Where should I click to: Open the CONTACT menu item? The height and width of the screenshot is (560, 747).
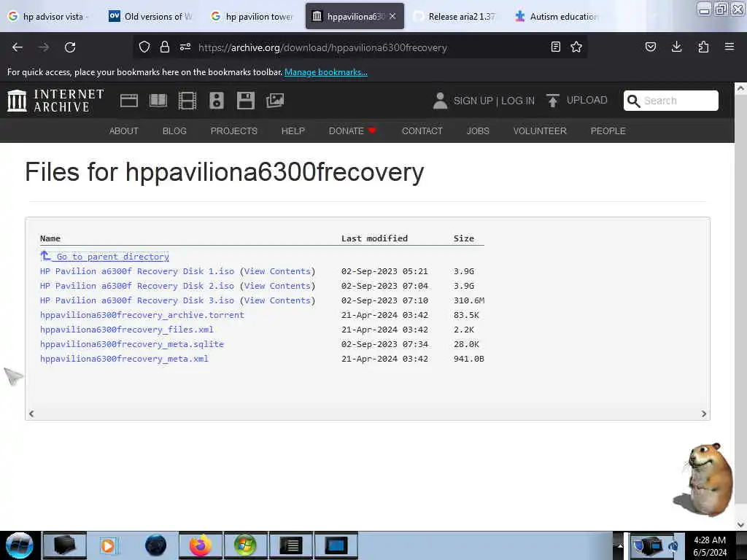[x=422, y=131]
